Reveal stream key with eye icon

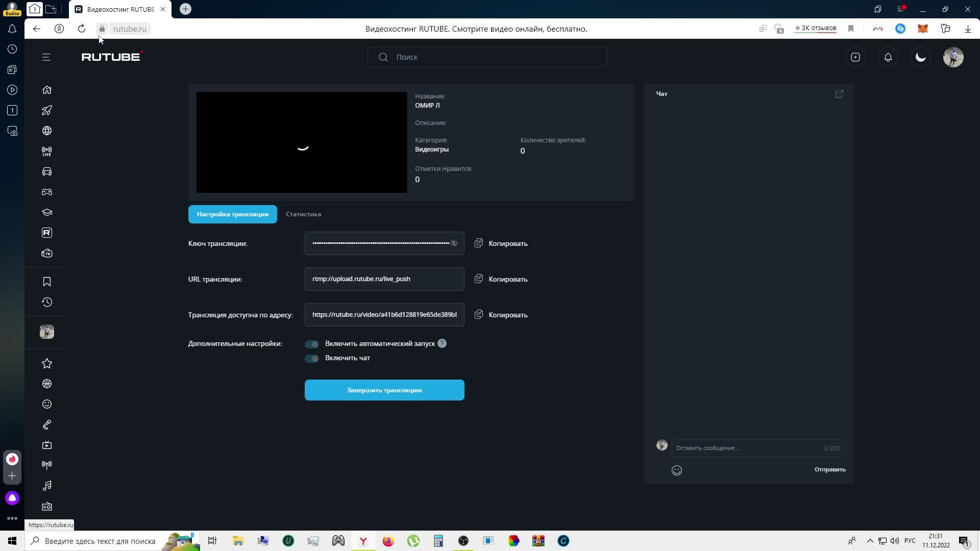pos(454,243)
